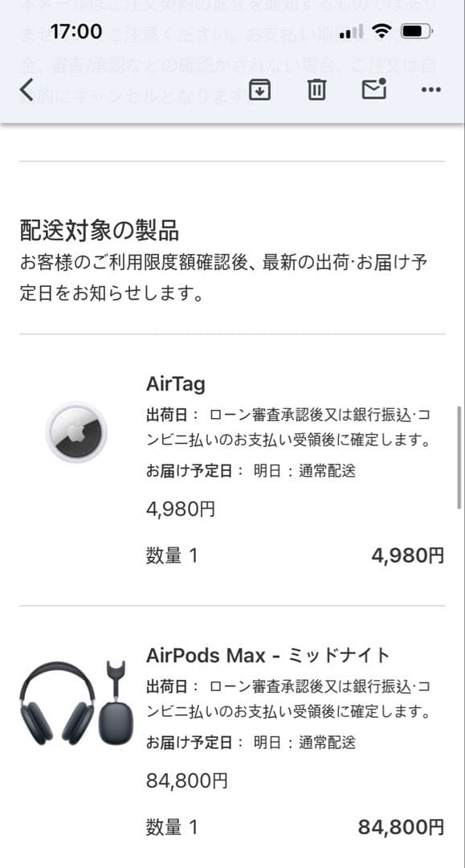Select the AirTag product title

[175, 383]
